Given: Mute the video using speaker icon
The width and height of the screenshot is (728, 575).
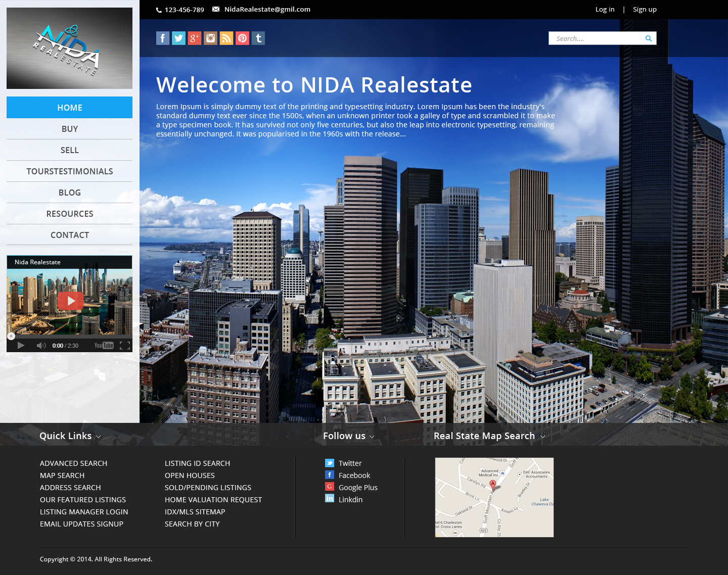Looking at the screenshot, I should 41,346.
